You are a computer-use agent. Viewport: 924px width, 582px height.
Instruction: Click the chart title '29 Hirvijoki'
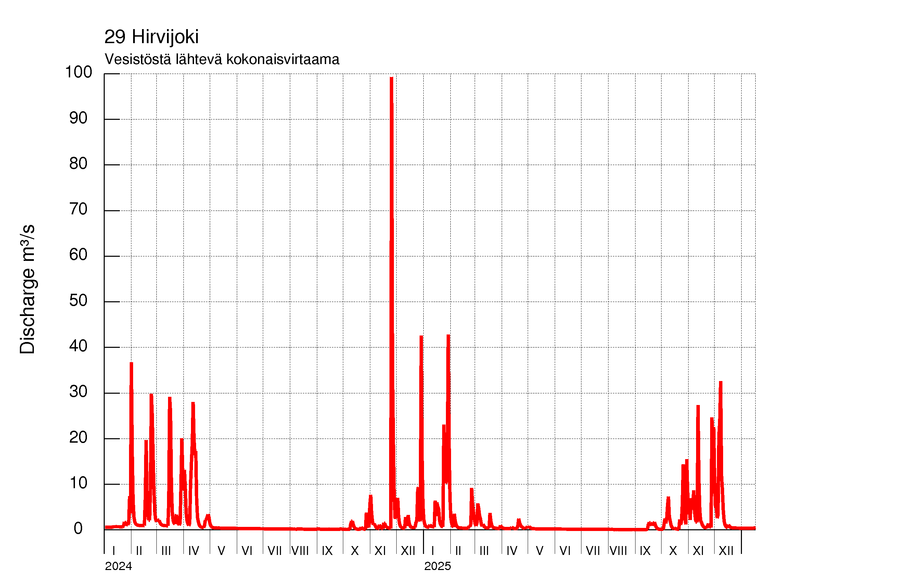pos(151,37)
